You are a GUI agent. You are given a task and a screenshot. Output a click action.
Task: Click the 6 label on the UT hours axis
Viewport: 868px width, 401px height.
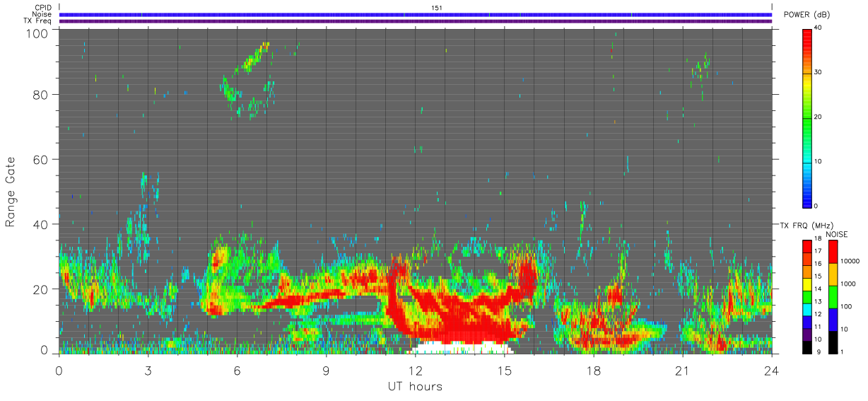point(237,371)
